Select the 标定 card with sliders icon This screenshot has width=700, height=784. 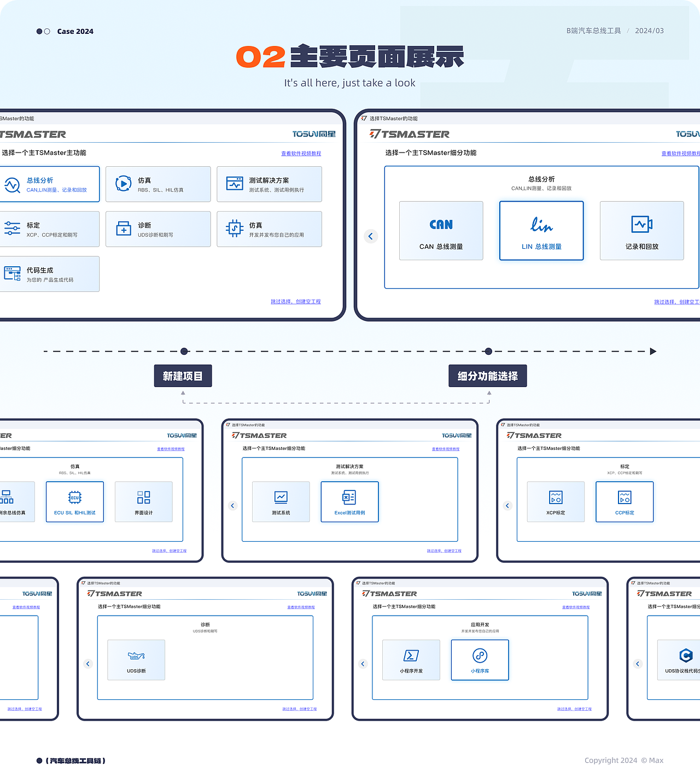(x=49, y=229)
